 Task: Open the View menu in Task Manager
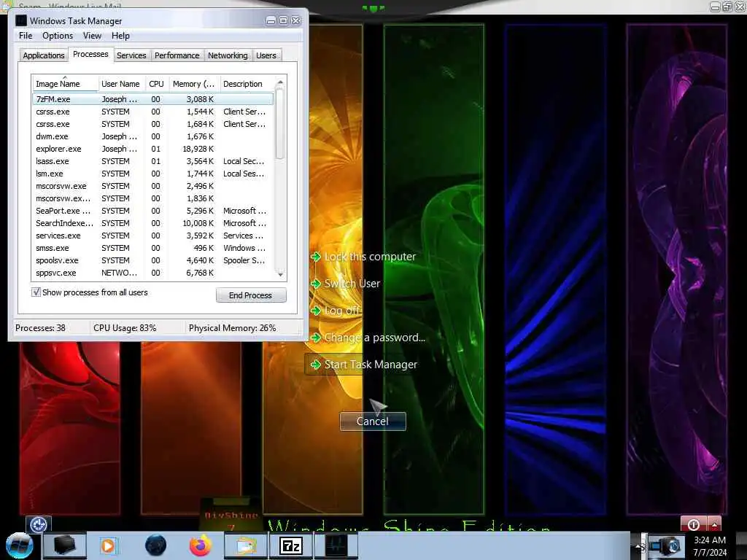(92, 36)
